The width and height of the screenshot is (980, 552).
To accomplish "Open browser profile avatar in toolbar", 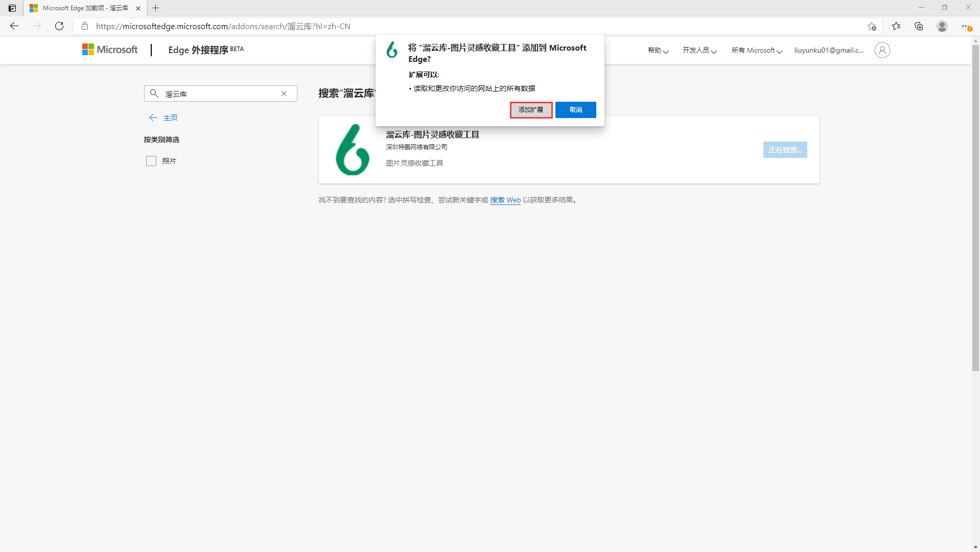I will pos(942,26).
